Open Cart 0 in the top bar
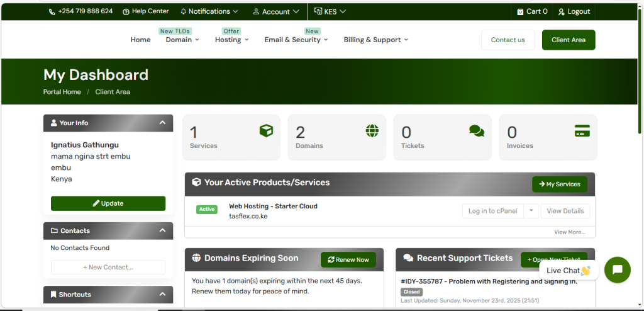644x311 pixels. click(532, 11)
